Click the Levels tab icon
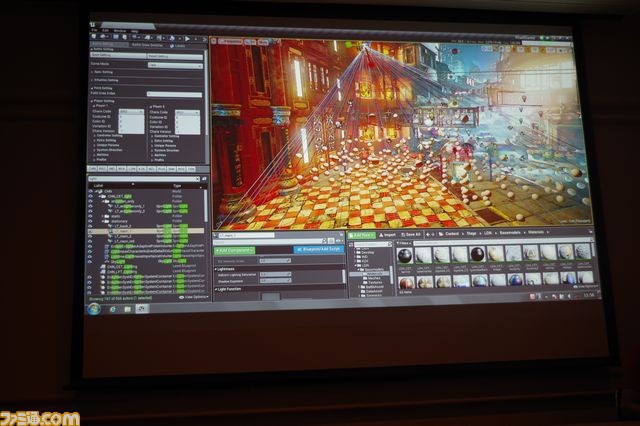 click(172, 46)
